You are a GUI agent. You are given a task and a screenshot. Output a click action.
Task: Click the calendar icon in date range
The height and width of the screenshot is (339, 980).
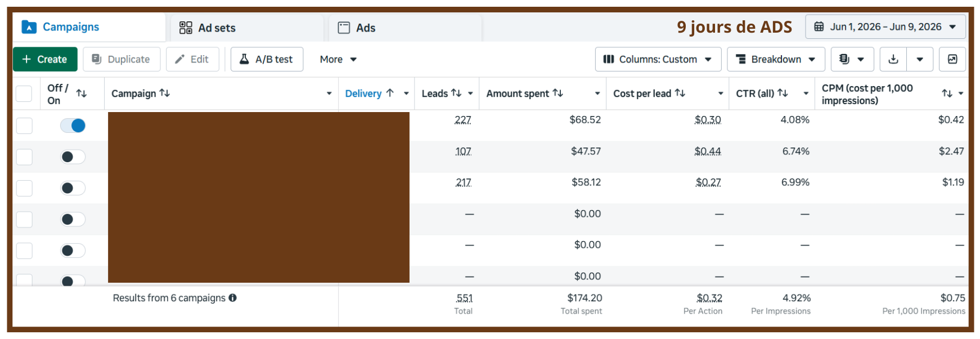pyautogui.click(x=819, y=26)
